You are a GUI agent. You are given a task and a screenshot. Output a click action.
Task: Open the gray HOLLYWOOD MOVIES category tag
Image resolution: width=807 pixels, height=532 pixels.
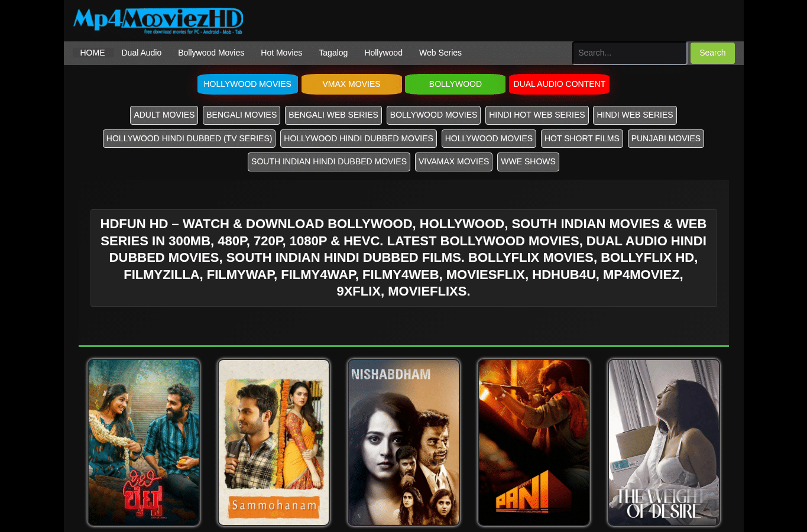[x=489, y=138]
